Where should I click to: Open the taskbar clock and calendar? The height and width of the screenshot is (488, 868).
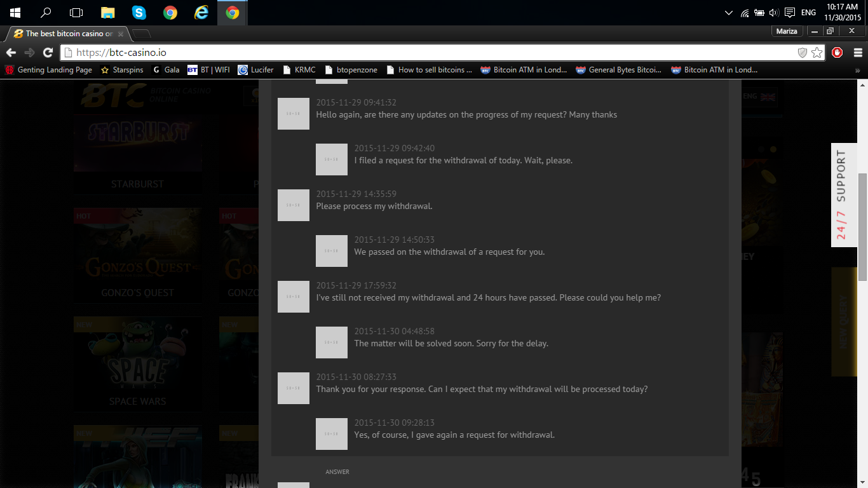point(842,13)
